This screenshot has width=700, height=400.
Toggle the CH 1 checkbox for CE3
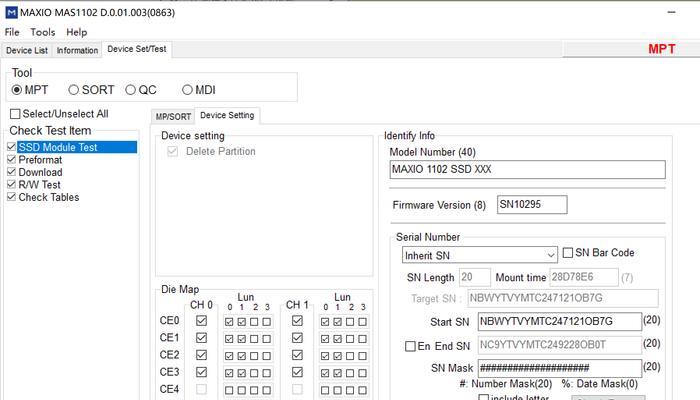[x=297, y=372]
